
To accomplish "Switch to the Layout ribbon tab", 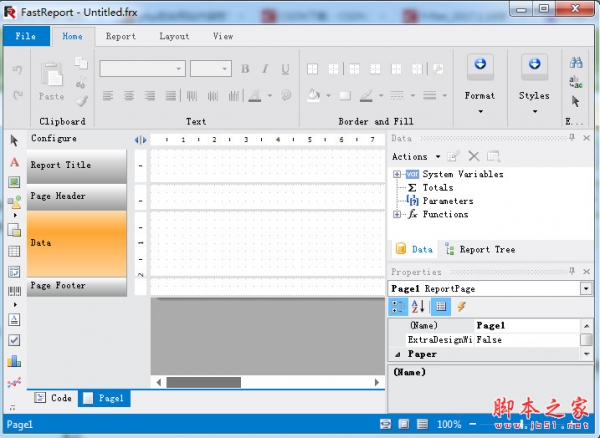I will click(174, 36).
